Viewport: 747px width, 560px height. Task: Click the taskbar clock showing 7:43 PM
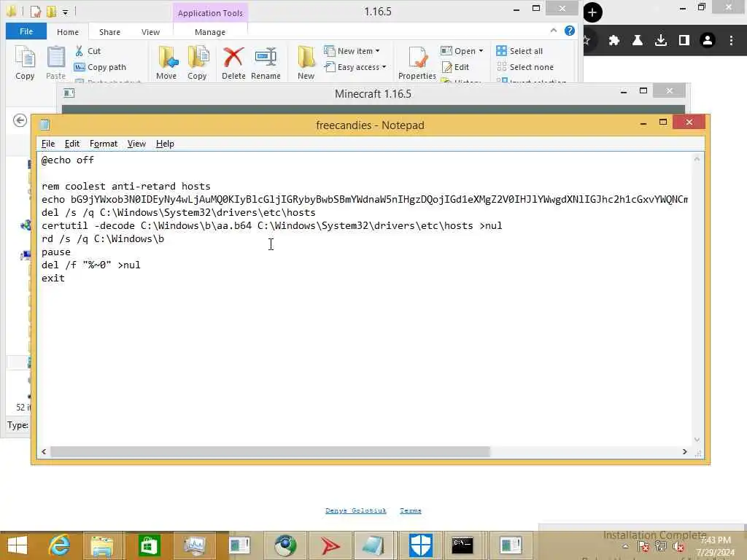click(716, 545)
